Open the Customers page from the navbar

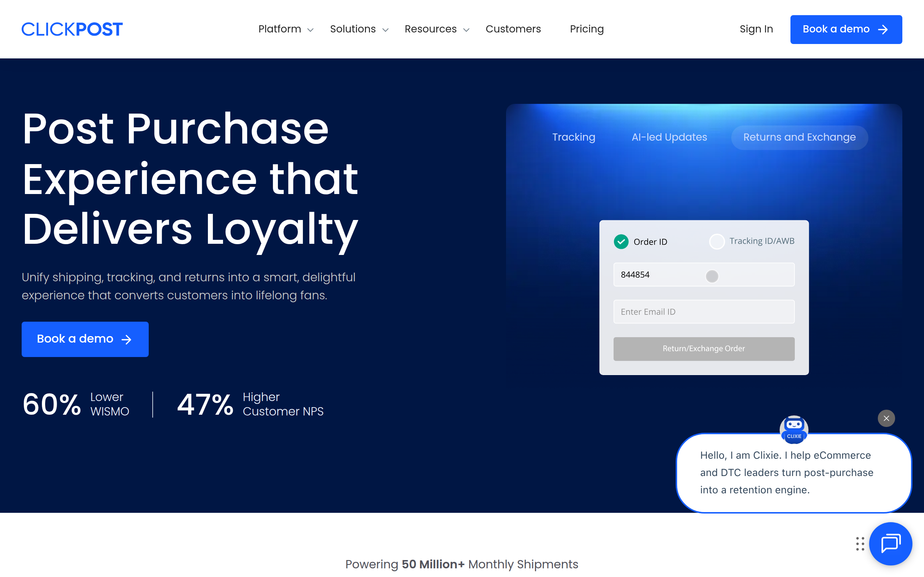(x=513, y=29)
